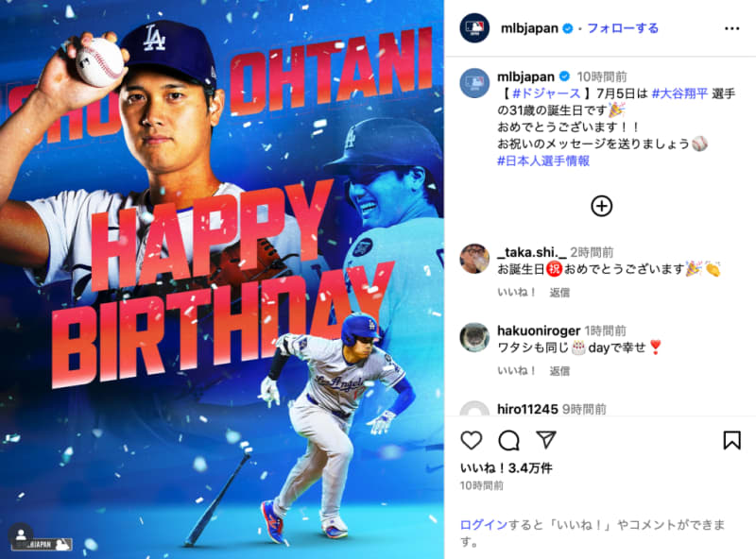756x559 pixels.
Task: Like the post with the heart icon
Action: click(471, 440)
